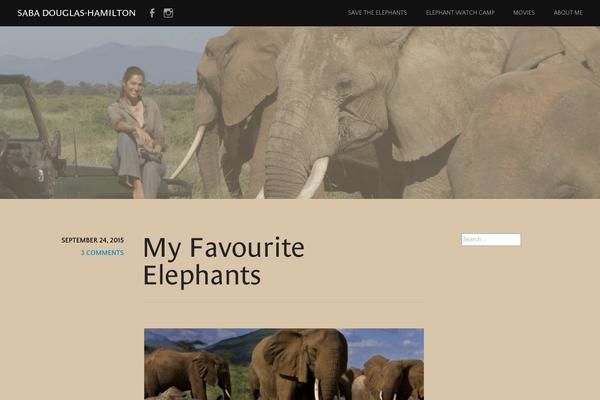Open the My Favourite Elephants post title

click(224, 261)
